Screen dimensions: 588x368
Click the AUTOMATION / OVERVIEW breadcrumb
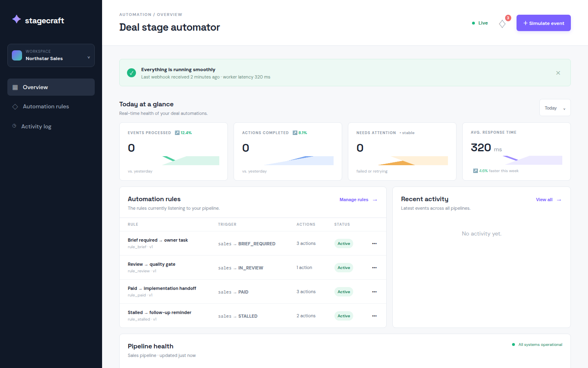[151, 14]
